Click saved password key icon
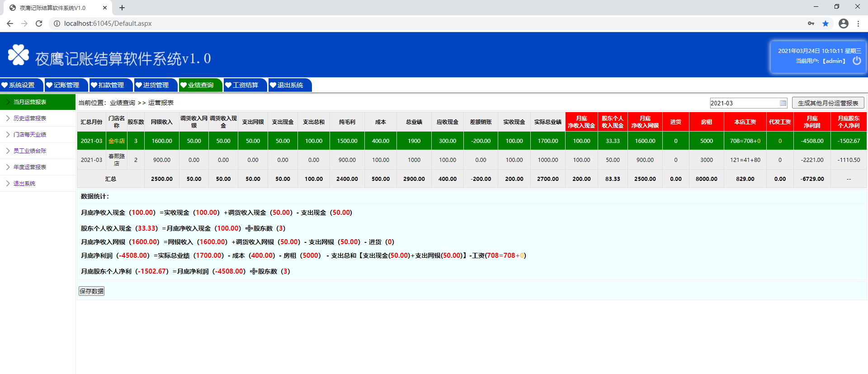This screenshot has width=868, height=374. (x=811, y=24)
